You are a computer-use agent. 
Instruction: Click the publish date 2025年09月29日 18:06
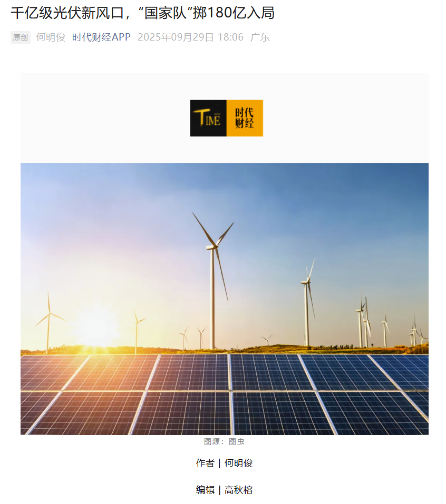[x=190, y=37]
